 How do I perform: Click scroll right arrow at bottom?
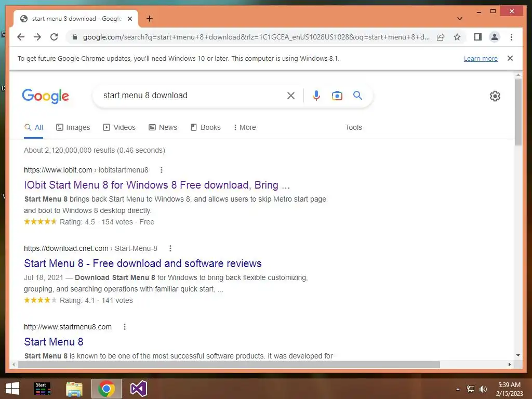pos(510,364)
